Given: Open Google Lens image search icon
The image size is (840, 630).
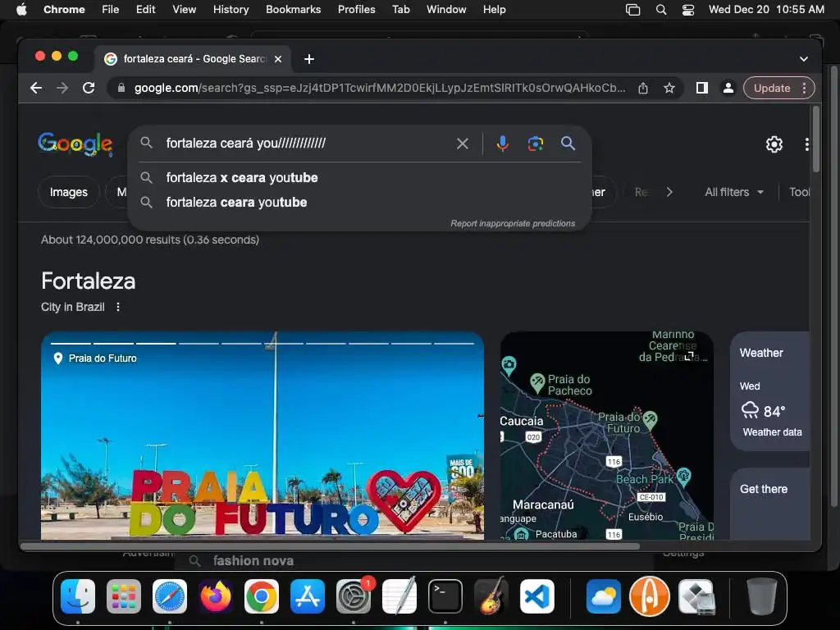Looking at the screenshot, I should 535,143.
